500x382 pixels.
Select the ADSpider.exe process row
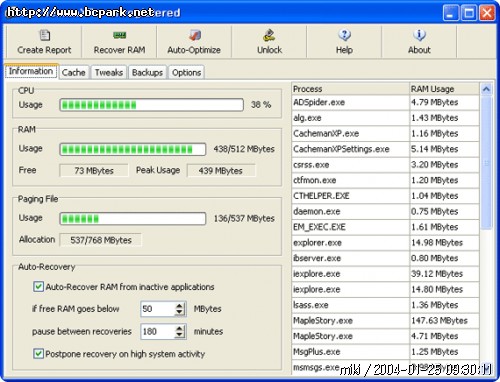pos(385,103)
